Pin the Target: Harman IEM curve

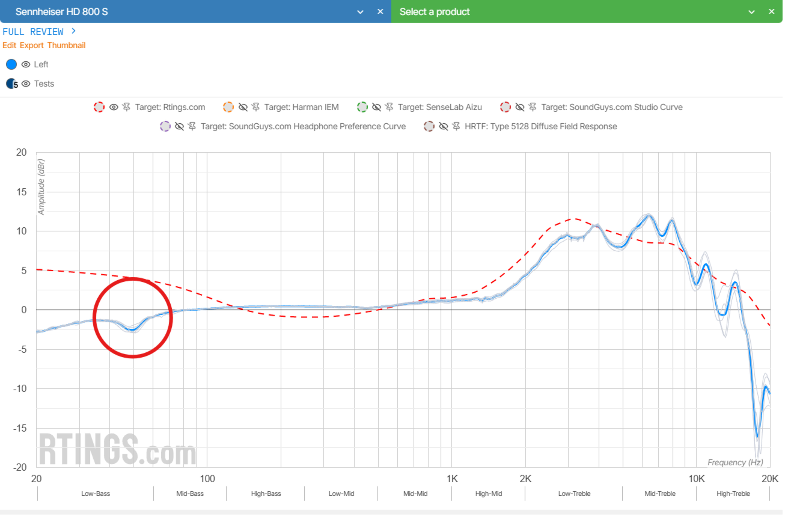(256, 107)
